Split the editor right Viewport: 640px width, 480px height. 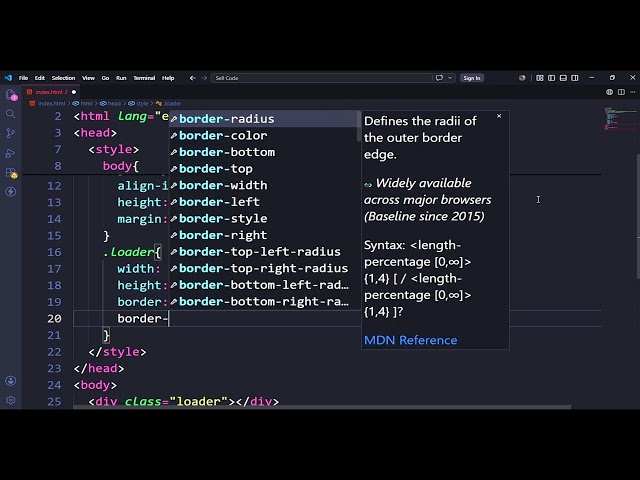pos(621,92)
